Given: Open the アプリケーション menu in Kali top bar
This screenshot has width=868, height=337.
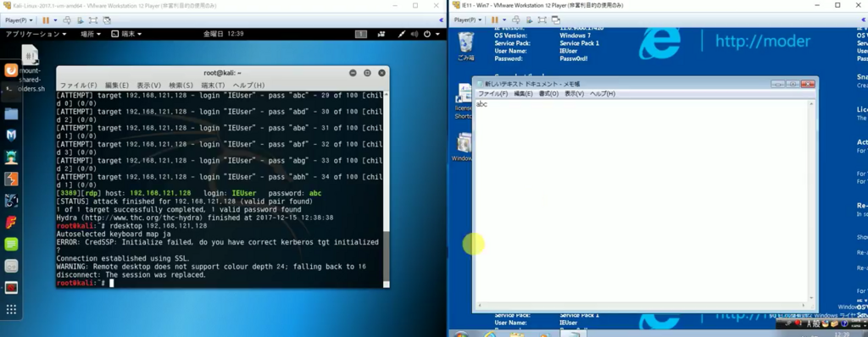Looking at the screenshot, I should [36, 34].
